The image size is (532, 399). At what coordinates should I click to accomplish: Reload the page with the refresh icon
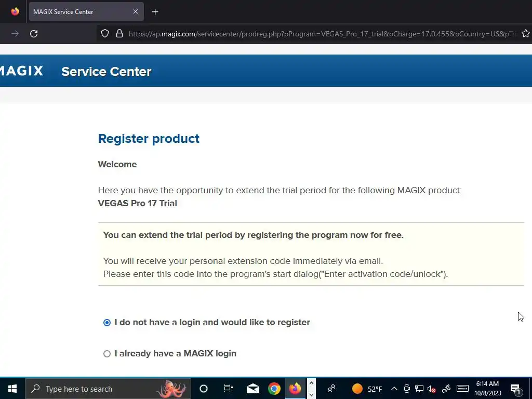click(34, 34)
